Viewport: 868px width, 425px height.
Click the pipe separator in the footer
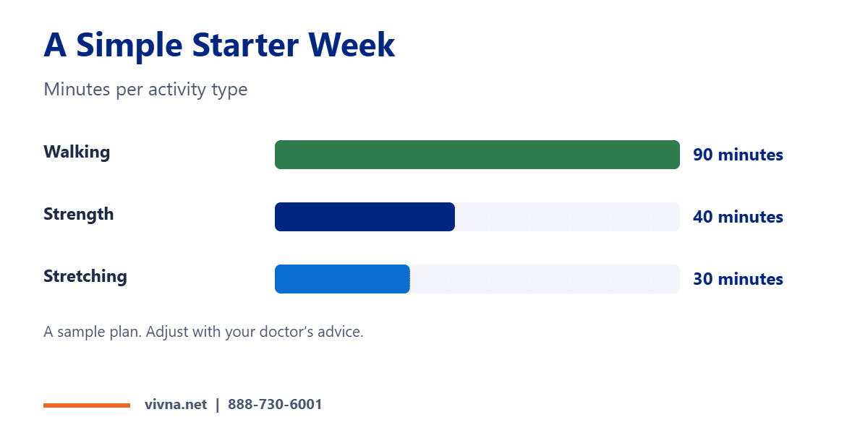217,405
